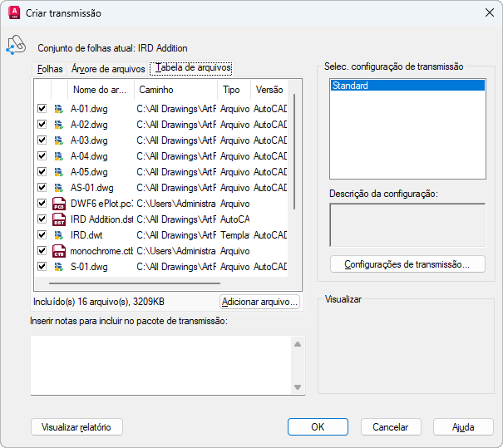
Task: Click the IRD.dwt template file icon
Action: pos(58,235)
